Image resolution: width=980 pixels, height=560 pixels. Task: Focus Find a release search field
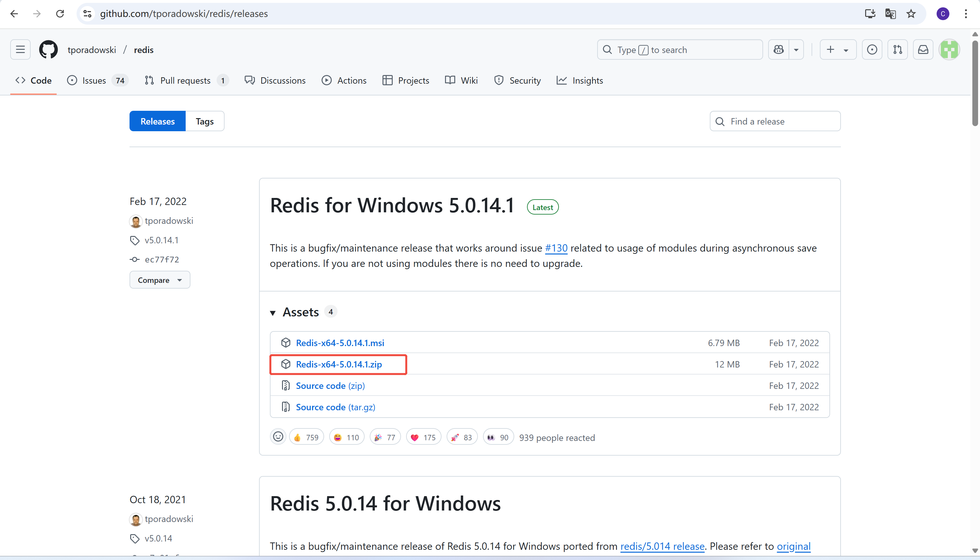[775, 121]
